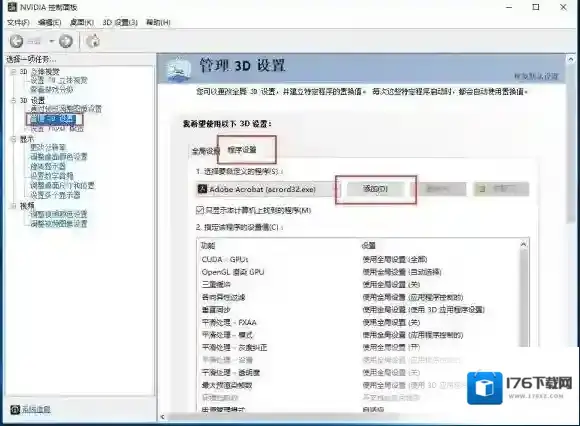This screenshot has width=580, height=426.
Task: Select the CUDA - GPUs settings row
Action: coord(359,259)
